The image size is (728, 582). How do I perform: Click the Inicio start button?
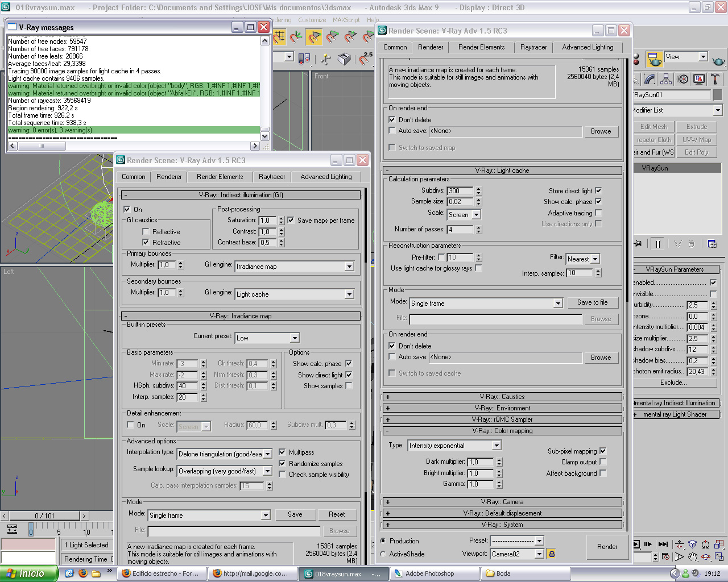coord(28,573)
